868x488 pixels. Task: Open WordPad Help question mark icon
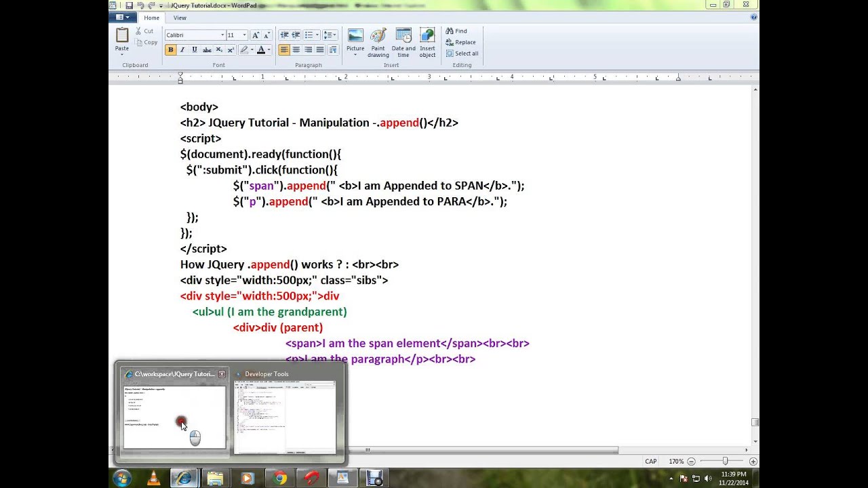[x=753, y=18]
